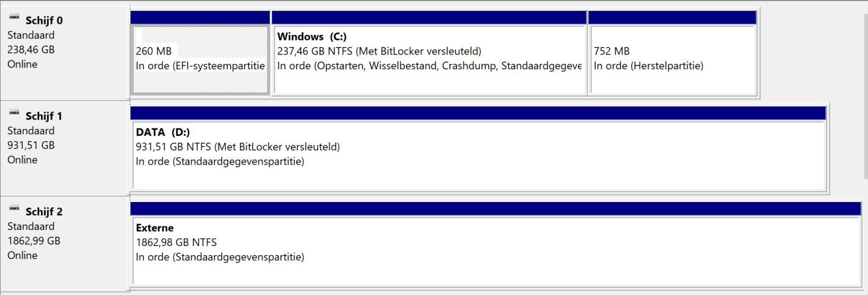Select the Externe partition
868x295 pixels.
coord(496,250)
